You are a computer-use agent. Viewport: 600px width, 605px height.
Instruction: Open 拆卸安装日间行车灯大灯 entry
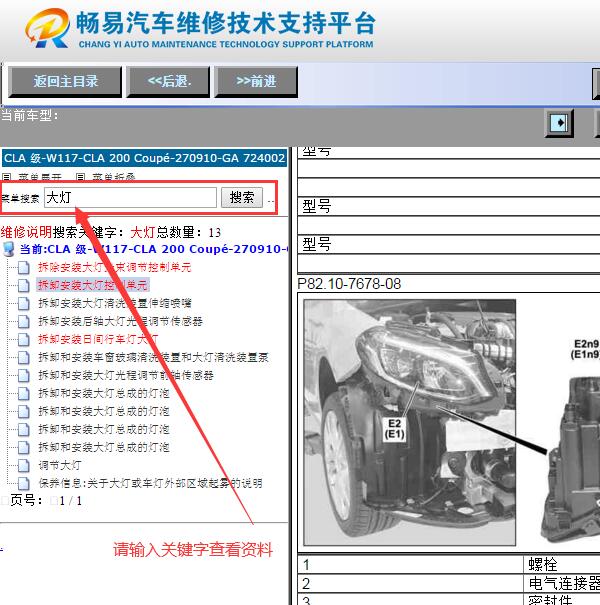point(98,339)
